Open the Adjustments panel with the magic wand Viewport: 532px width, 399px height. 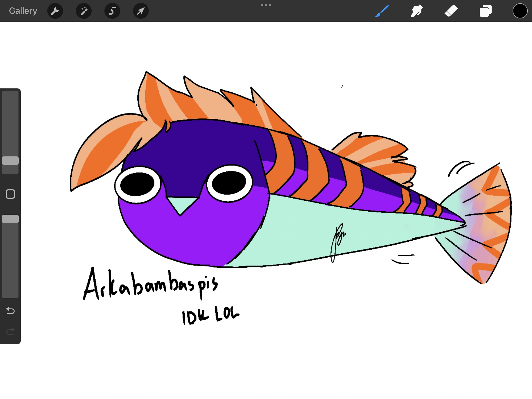coord(83,11)
